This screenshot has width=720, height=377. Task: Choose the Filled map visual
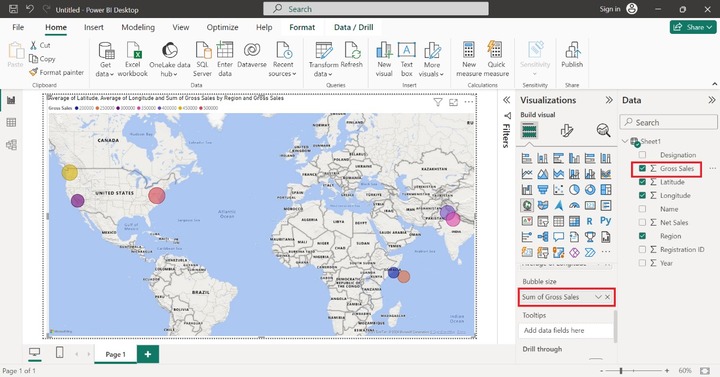[543, 205]
